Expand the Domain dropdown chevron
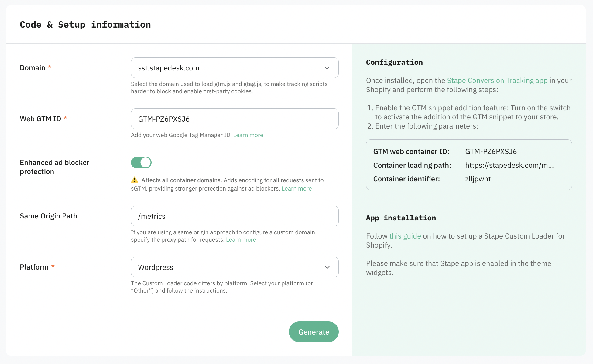This screenshot has width=593, height=364. coord(327,68)
